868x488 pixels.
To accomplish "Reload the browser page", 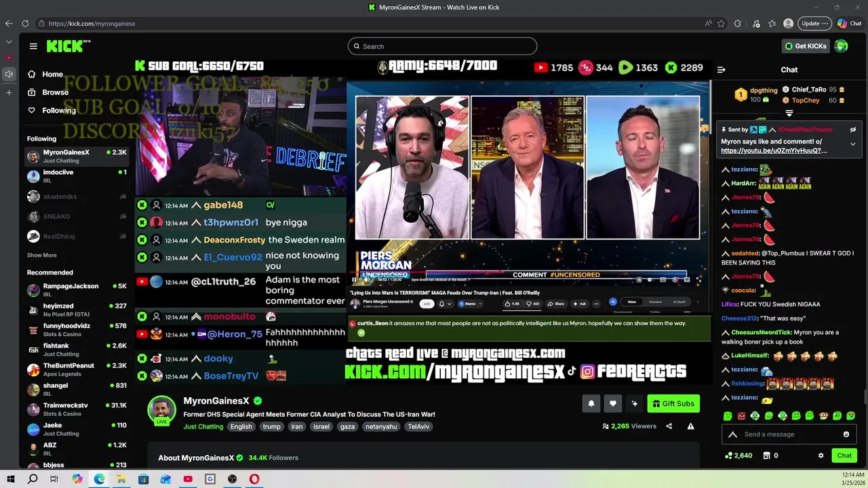I will click(x=25, y=23).
